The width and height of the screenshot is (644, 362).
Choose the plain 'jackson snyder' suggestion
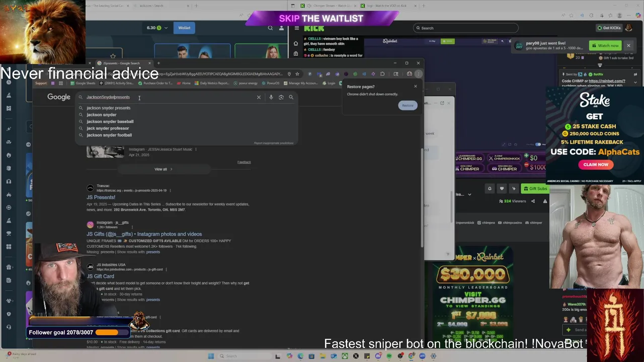point(101,115)
